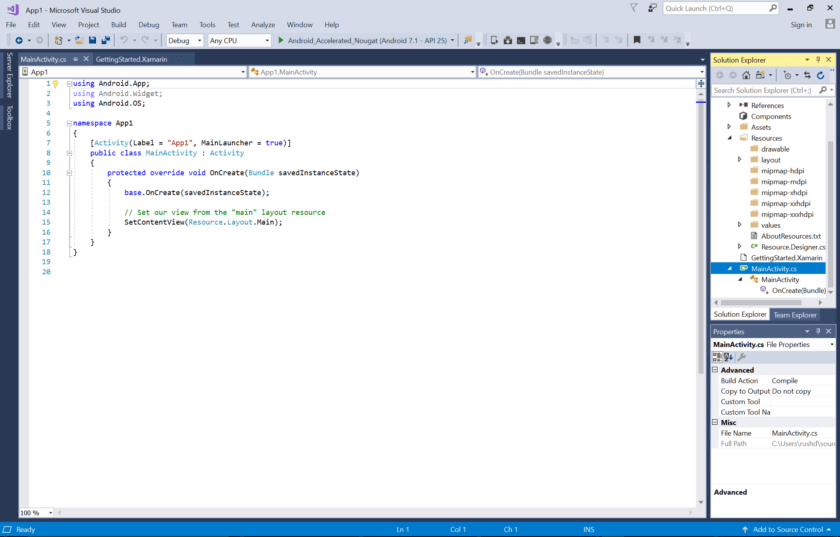Expand the Assets folder node
Image resolution: width=840 pixels, height=537 pixels.
(x=729, y=127)
